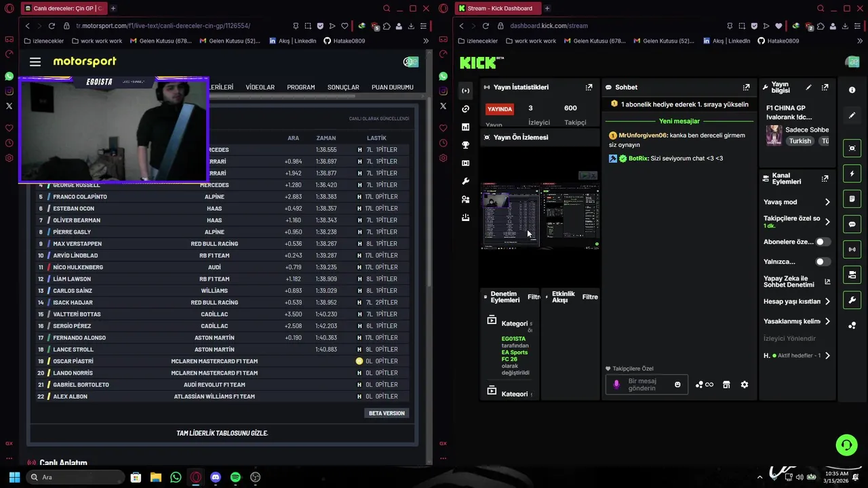Open the PROGRAM menu on motorsport
Screen dimensions: 868x488
[x=301, y=87]
